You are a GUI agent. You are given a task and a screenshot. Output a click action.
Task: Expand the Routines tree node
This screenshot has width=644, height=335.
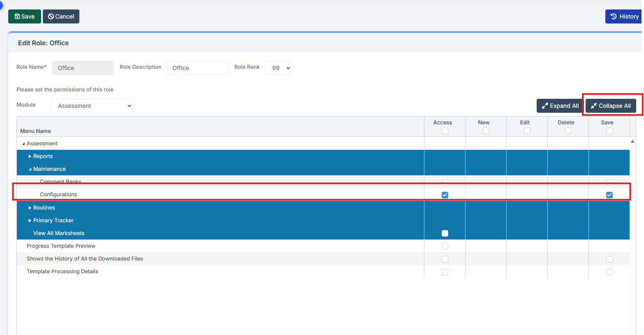(x=30, y=208)
